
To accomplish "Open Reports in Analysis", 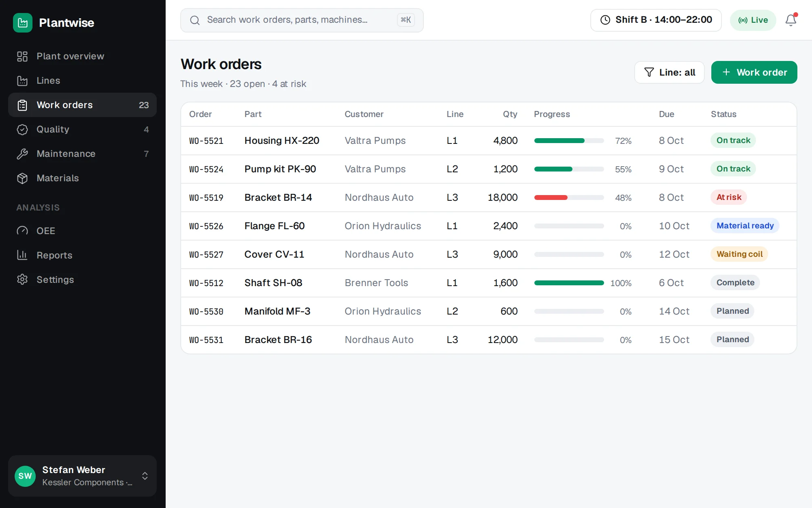I will point(82,255).
